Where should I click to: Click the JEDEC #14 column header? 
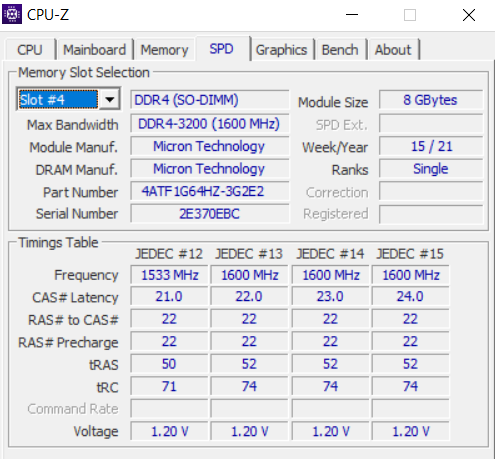[330, 254]
